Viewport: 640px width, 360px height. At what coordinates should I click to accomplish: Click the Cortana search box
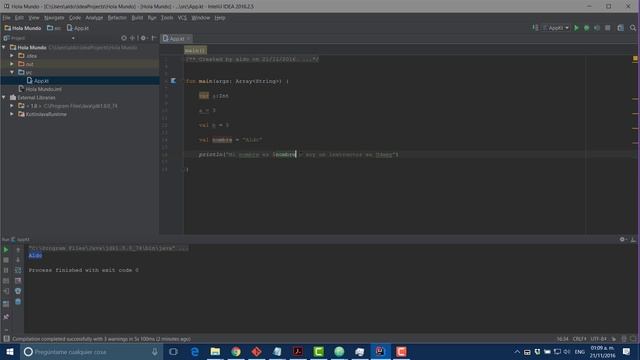91,352
